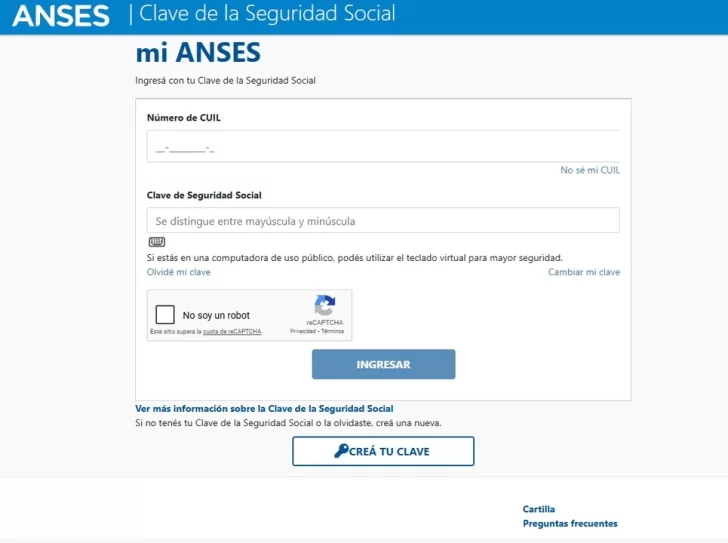
Task: Open the "No sé mi CUIL" link
Action: (x=590, y=171)
